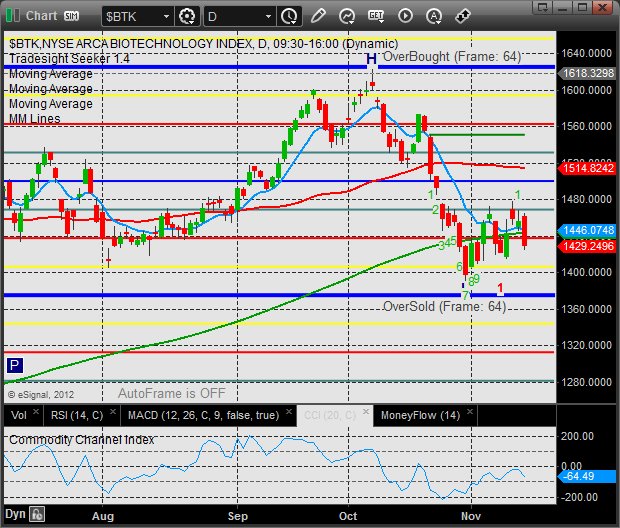Switch to the Vol tab
The height and width of the screenshot is (528, 620).
point(19,415)
